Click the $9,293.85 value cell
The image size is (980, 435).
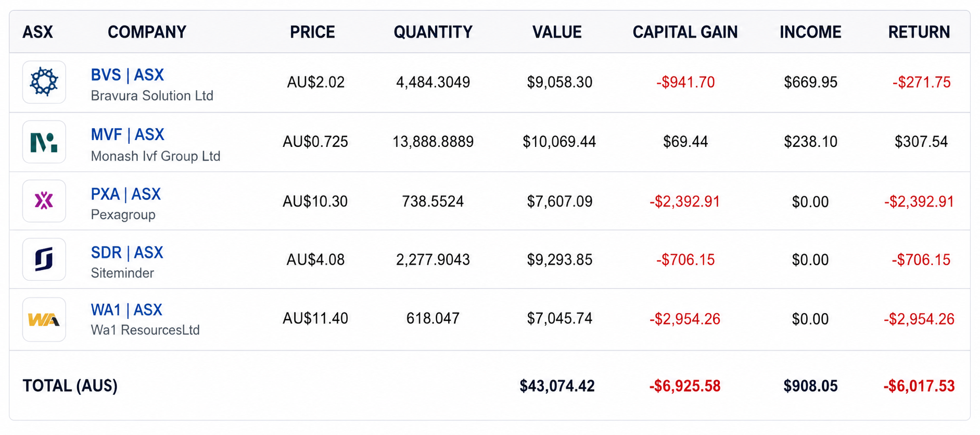[559, 259]
